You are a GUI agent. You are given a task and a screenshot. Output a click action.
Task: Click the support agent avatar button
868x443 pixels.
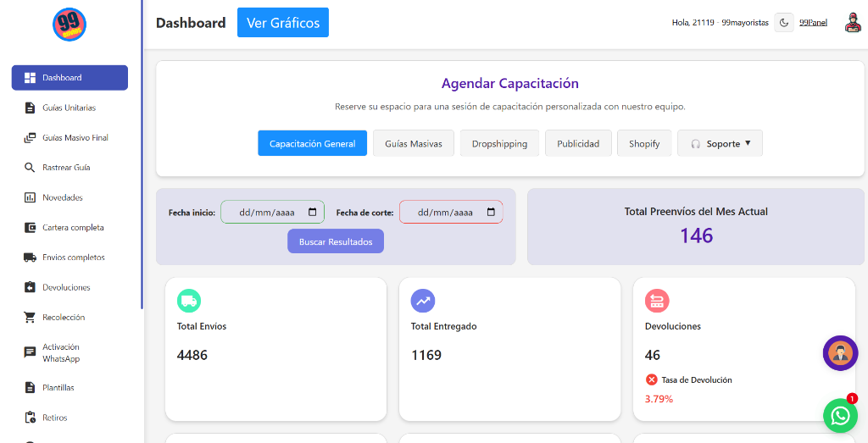tap(840, 353)
